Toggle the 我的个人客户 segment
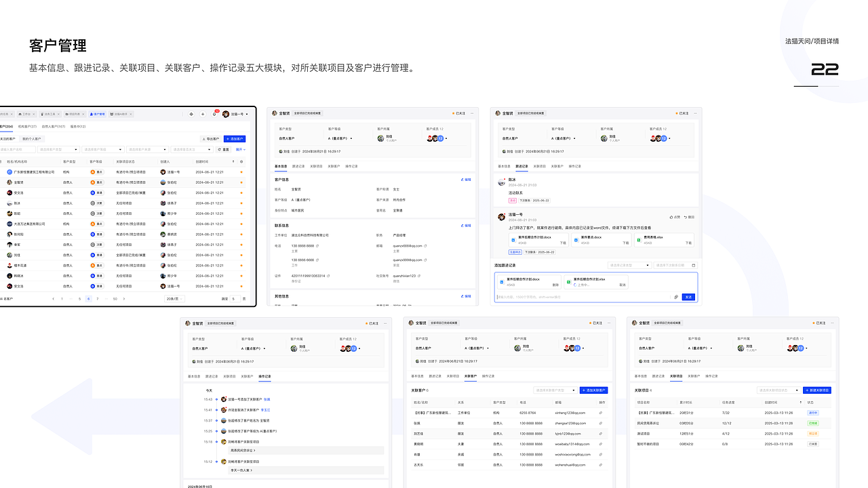Viewport: 868px width, 488px height. 32,139
